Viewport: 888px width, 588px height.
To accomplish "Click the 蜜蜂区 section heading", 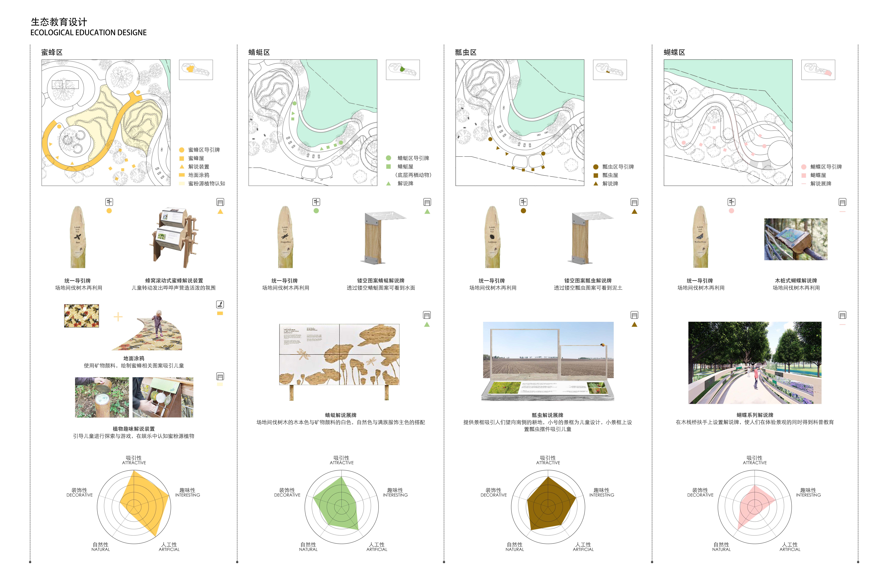I will (x=52, y=52).
